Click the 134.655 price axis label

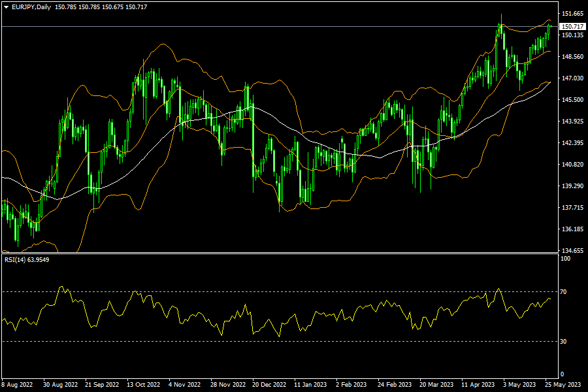coord(572,251)
